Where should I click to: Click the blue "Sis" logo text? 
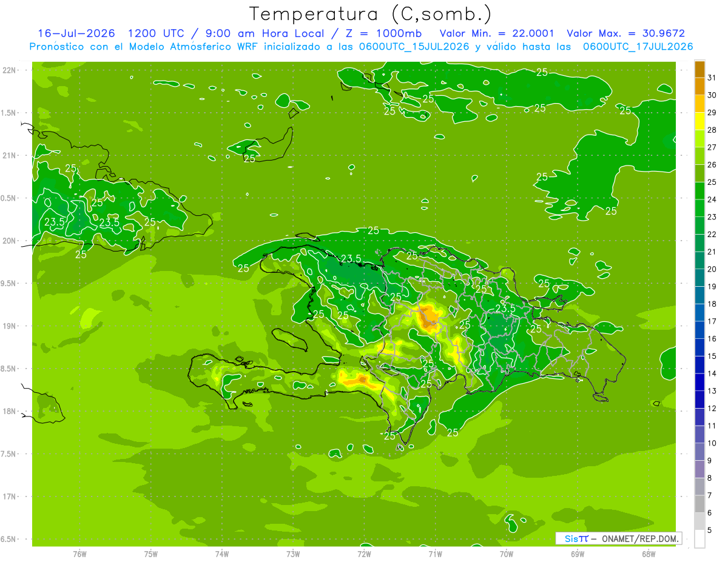pyautogui.click(x=571, y=538)
